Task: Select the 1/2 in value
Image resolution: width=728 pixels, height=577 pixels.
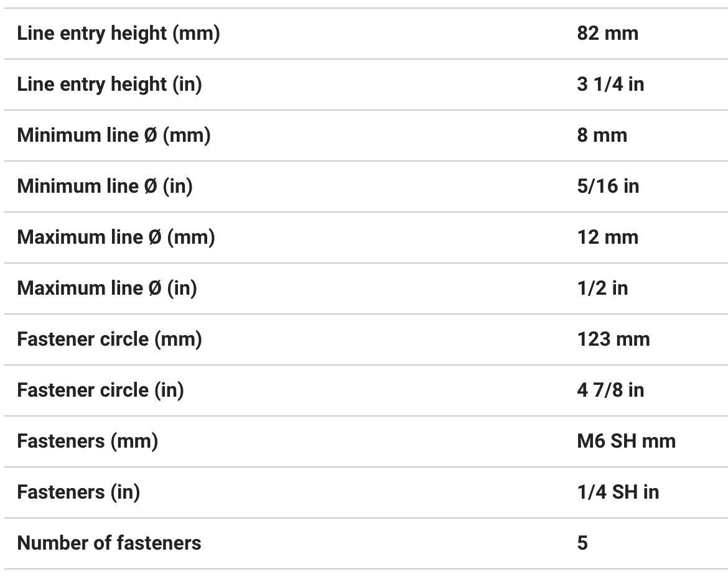Action: (602, 288)
